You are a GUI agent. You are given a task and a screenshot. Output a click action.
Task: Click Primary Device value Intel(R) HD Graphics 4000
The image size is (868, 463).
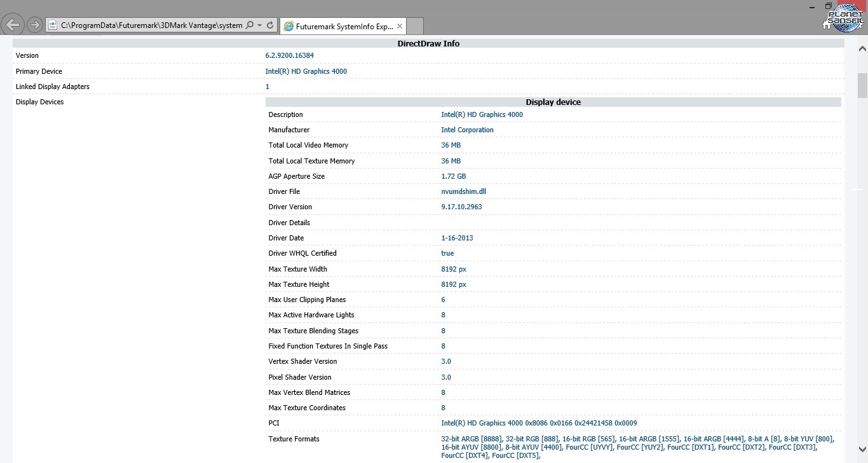point(306,71)
